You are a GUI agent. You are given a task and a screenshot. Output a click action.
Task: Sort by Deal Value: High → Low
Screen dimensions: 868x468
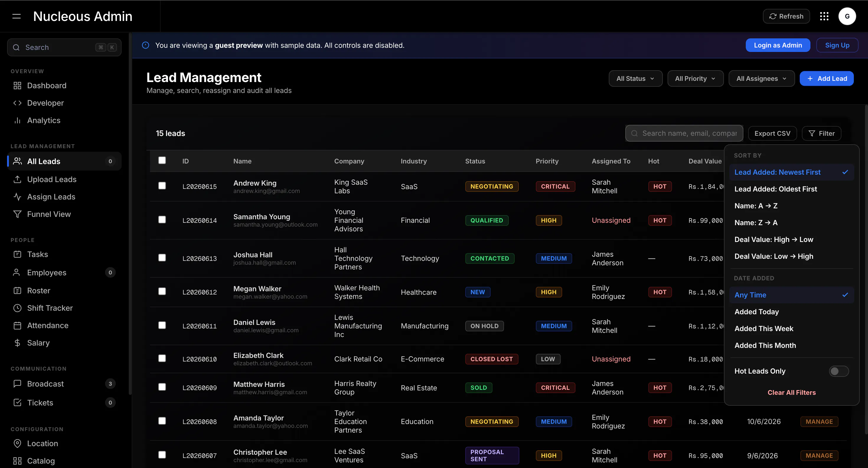[x=792, y=240]
